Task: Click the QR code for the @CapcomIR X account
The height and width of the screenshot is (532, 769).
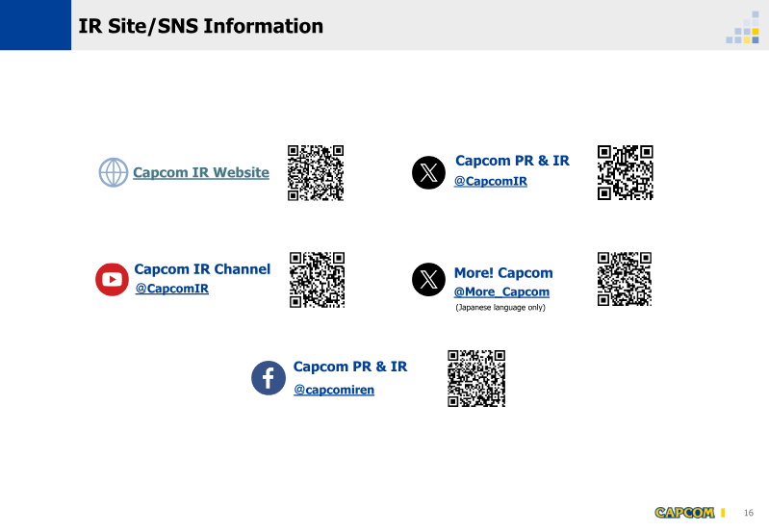Action: click(x=626, y=172)
